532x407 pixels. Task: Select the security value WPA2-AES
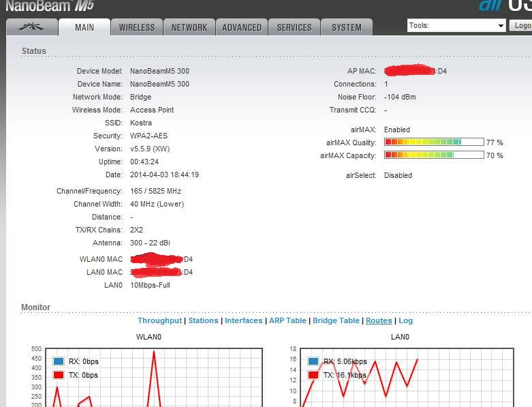148,136
